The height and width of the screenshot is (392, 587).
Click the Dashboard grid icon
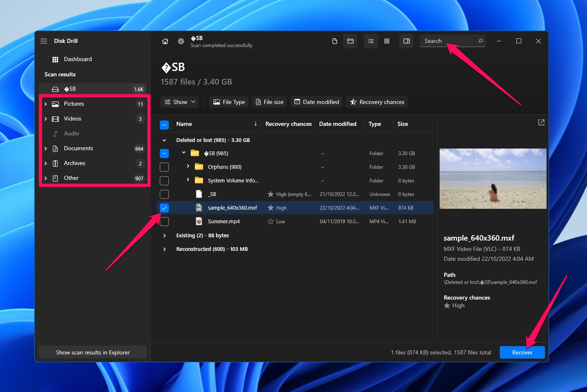tap(55, 59)
